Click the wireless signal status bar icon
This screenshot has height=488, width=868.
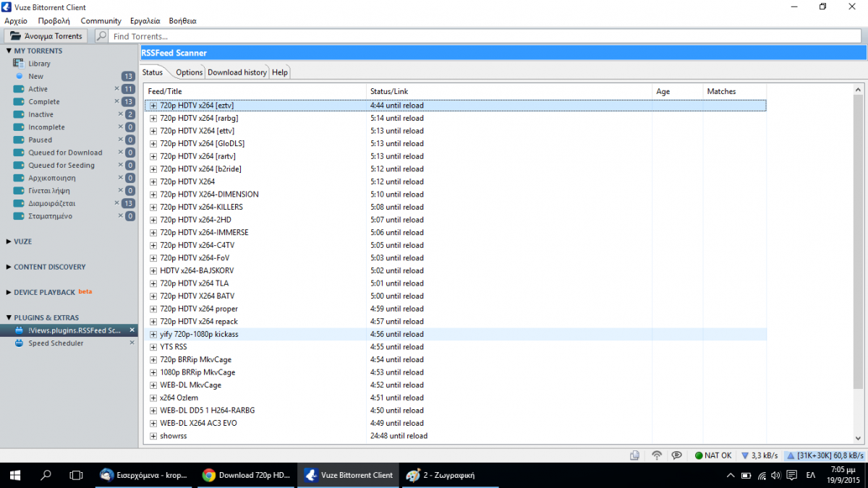[x=657, y=455]
